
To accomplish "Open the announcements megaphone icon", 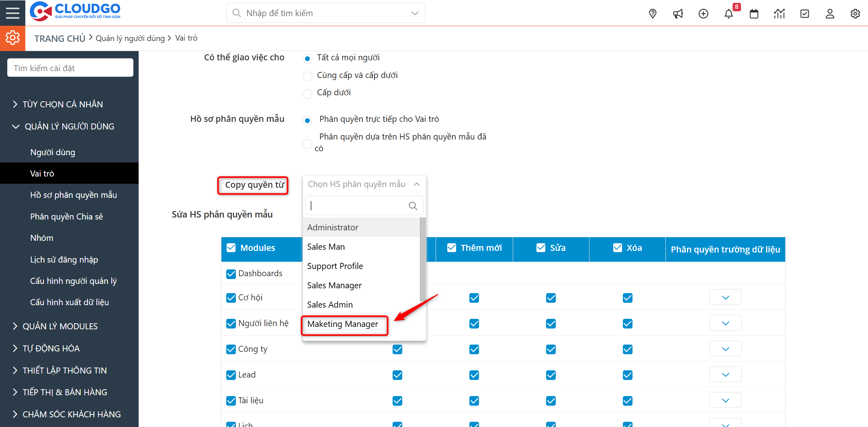I will [x=678, y=13].
